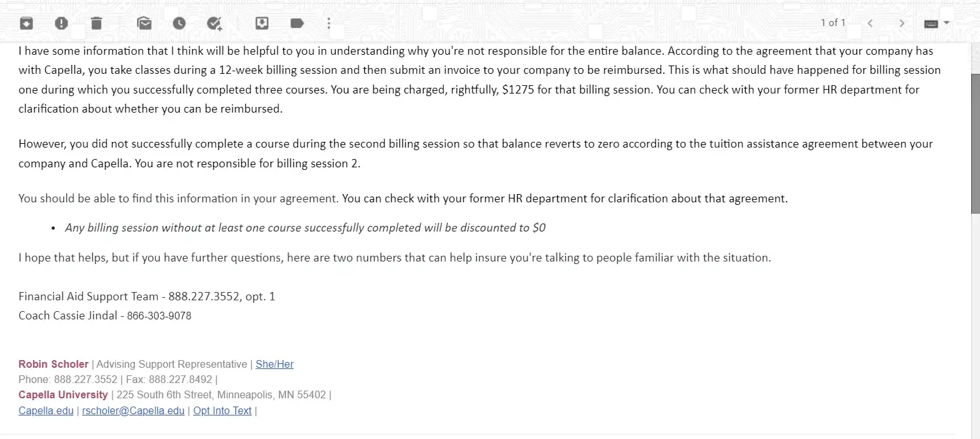Screen dimensions: 980x439
Task: Expand the input tools dropdown arrow
Action: pos(946,23)
